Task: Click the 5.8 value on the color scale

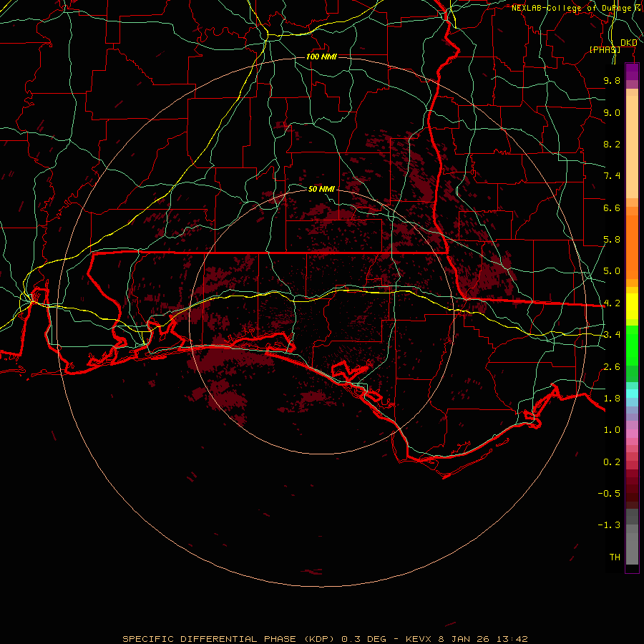Action: tap(612, 240)
